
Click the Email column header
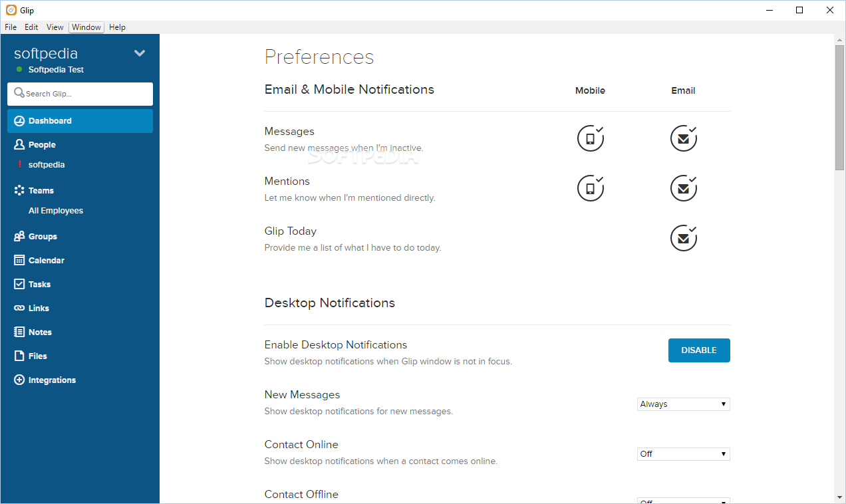click(x=683, y=90)
